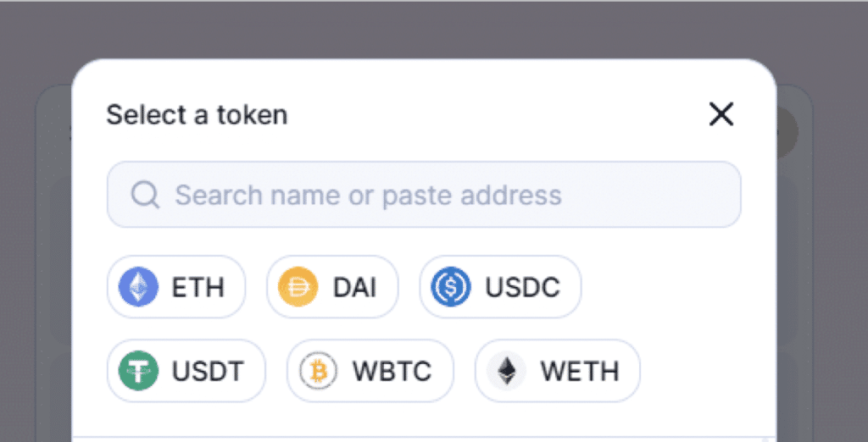Click the blue Ethereum diamond logo
This screenshot has width=868, height=442.
(x=138, y=287)
